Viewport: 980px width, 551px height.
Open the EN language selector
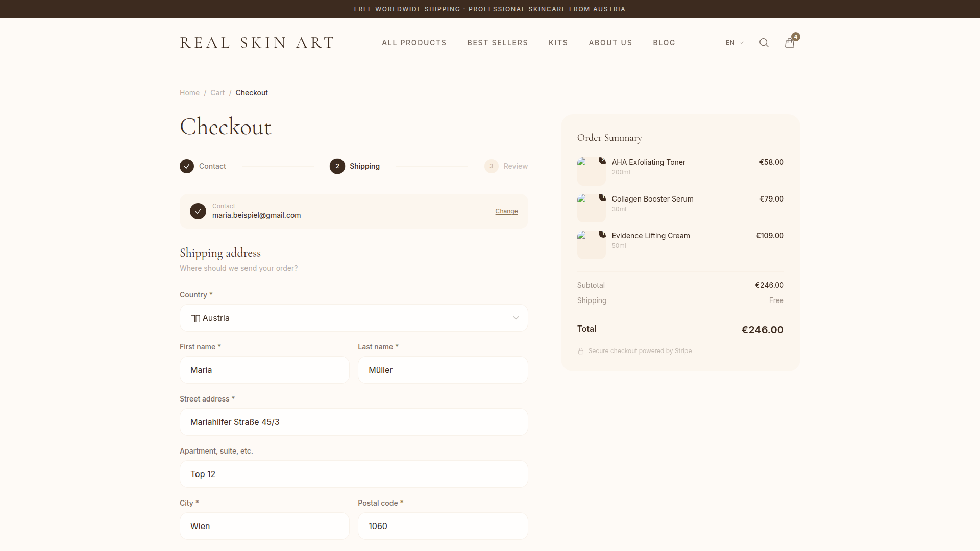click(x=734, y=43)
